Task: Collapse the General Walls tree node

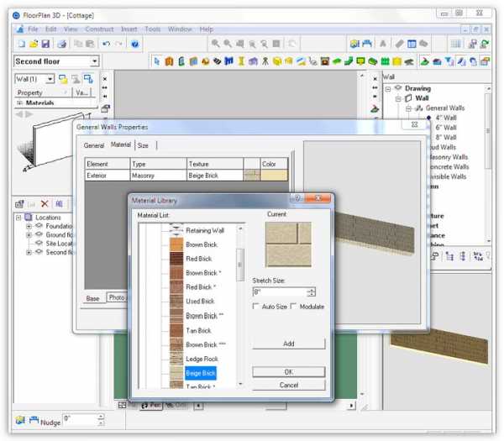Action: pyautogui.click(x=408, y=108)
